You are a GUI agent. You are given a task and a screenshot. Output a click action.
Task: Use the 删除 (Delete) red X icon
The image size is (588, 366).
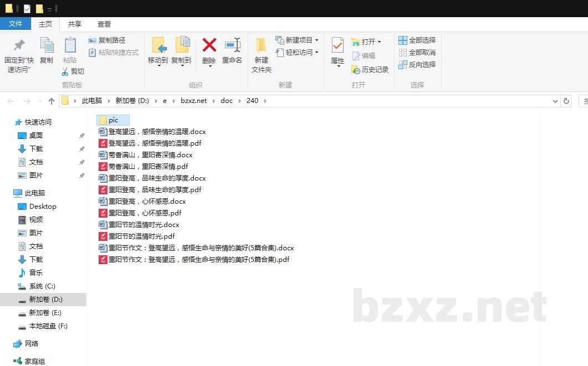208,50
